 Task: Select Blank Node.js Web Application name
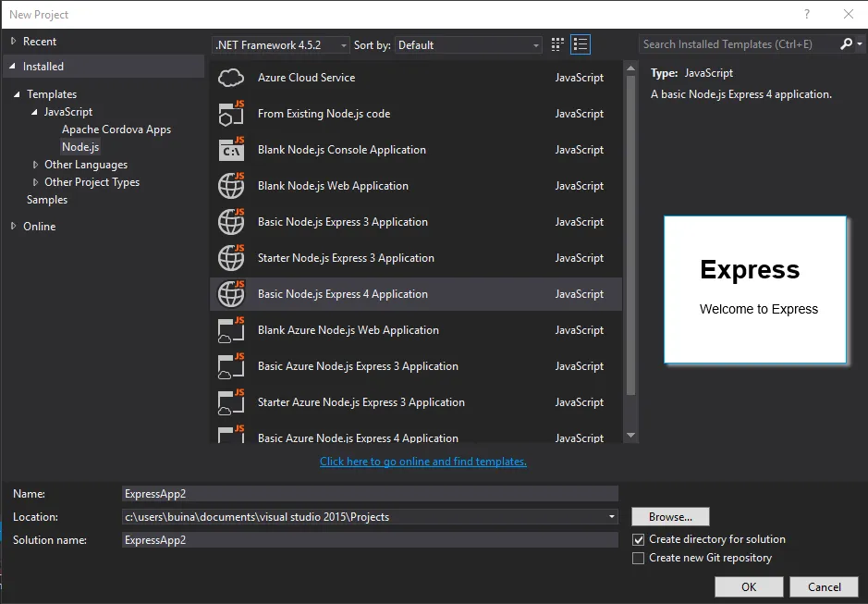(x=333, y=186)
